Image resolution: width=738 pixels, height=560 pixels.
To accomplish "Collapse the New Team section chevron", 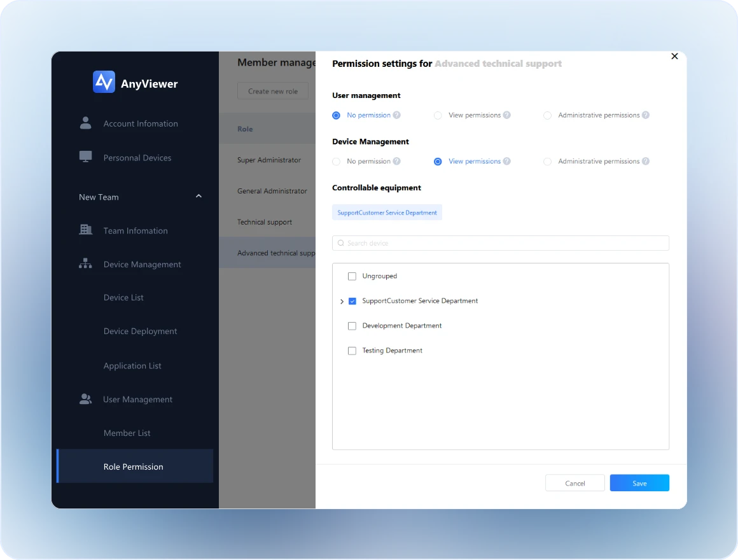I will pos(198,197).
